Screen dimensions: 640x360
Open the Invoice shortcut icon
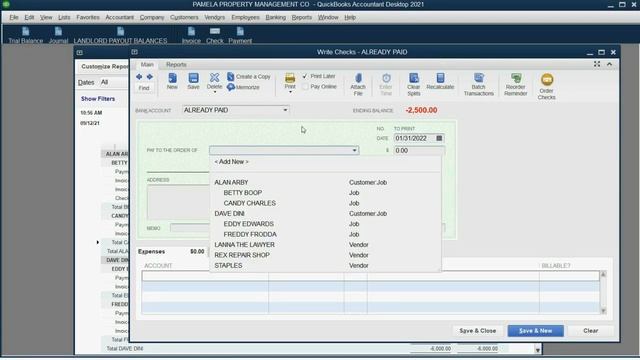pyautogui.click(x=191, y=35)
